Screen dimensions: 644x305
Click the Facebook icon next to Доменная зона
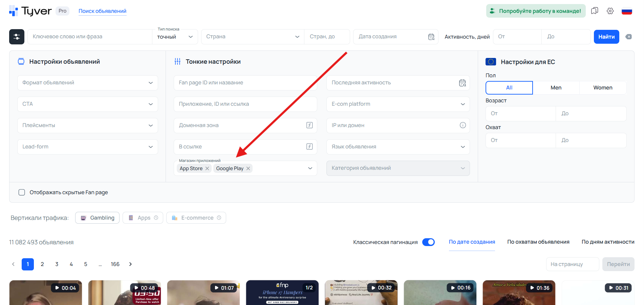point(309,125)
